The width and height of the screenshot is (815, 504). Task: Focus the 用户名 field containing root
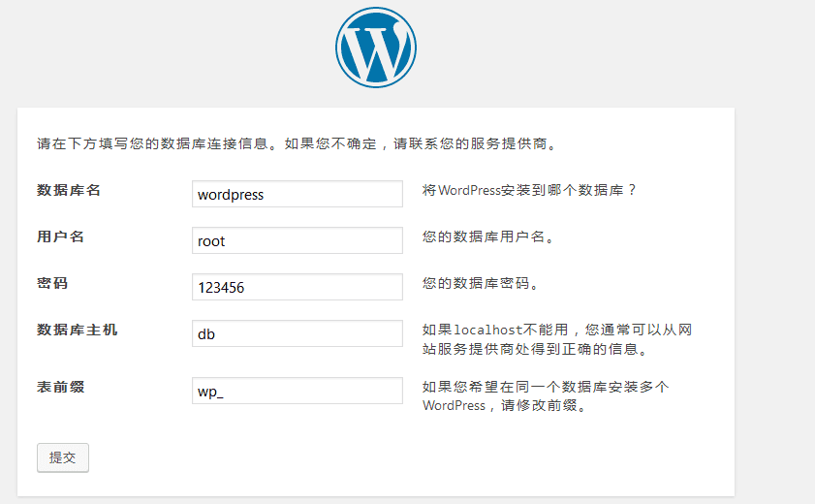tap(298, 240)
